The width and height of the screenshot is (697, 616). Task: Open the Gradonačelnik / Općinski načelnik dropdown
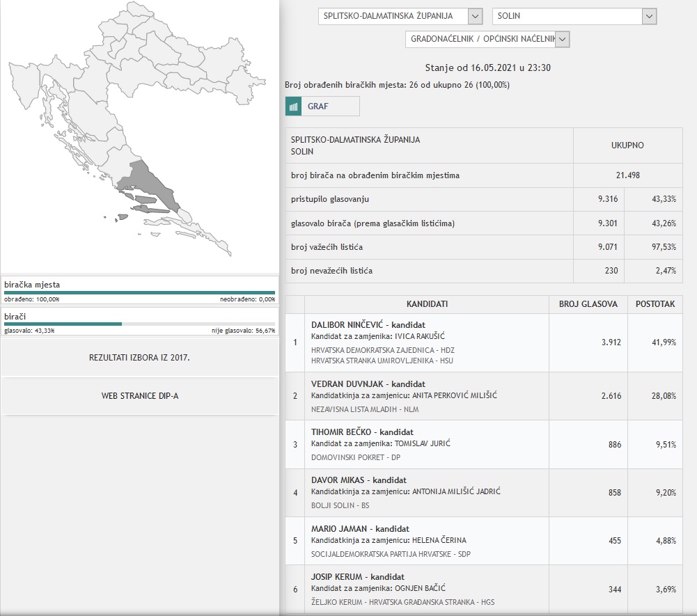pos(563,40)
